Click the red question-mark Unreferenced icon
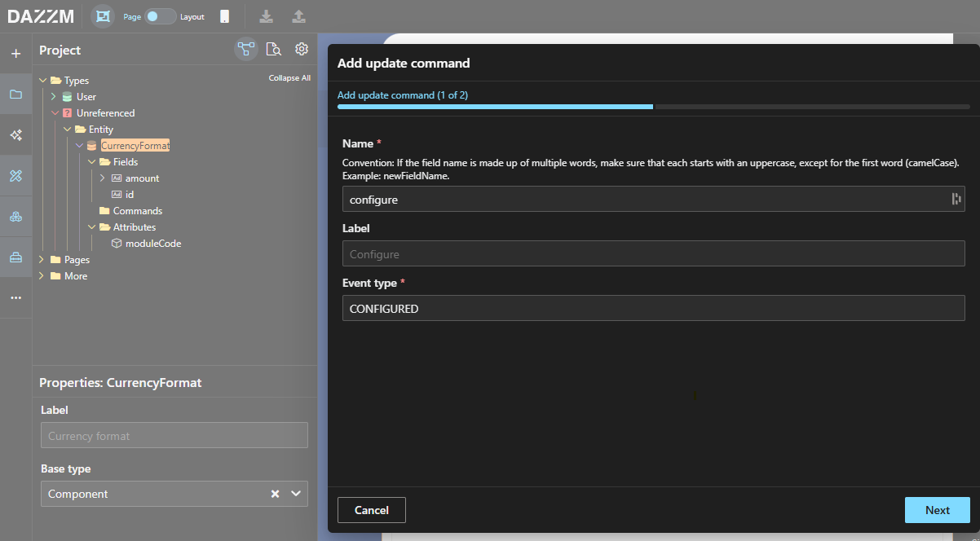Screen dimensions: 980x541 pyautogui.click(x=68, y=113)
